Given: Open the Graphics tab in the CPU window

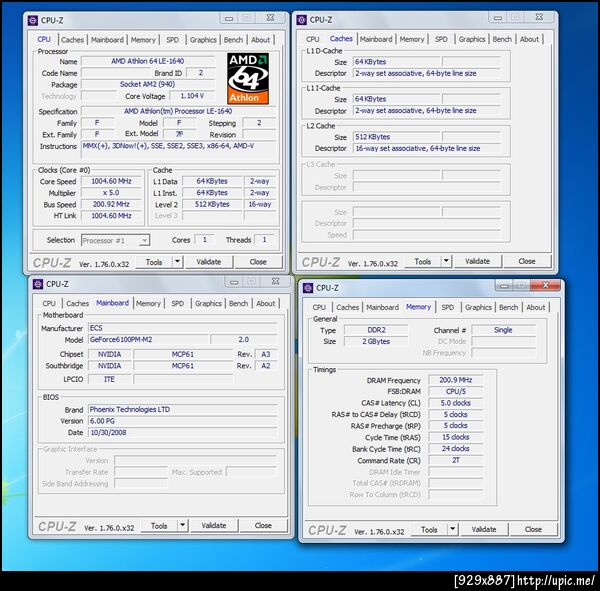Looking at the screenshot, I should pos(203,40).
